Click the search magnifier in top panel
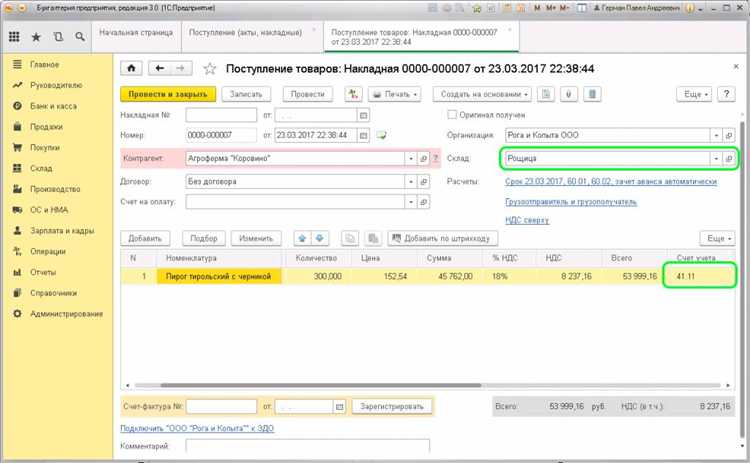 (80, 37)
